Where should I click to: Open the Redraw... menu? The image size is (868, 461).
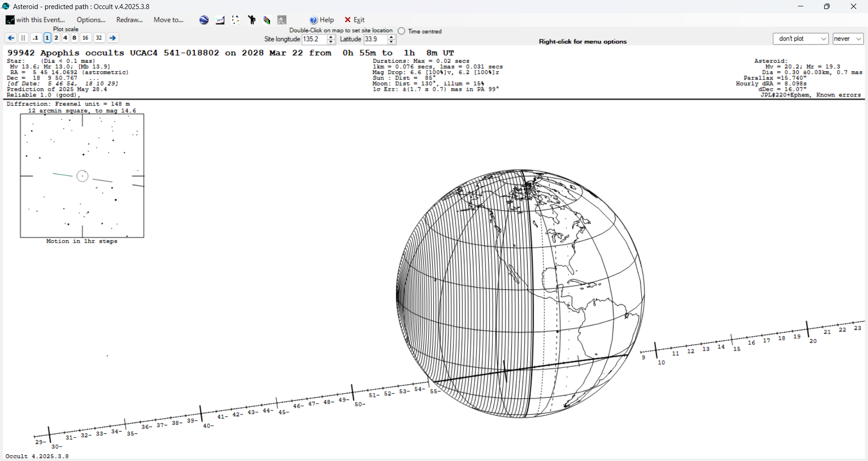(129, 20)
